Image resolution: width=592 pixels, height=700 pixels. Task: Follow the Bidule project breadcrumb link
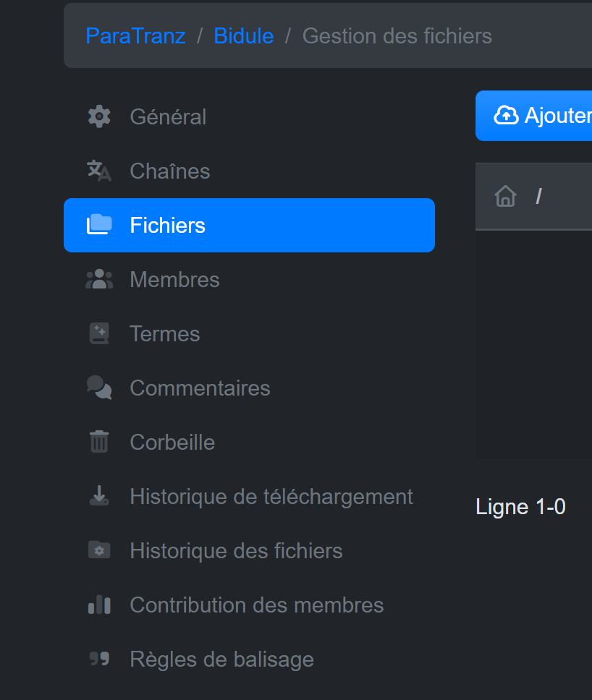pyautogui.click(x=243, y=36)
